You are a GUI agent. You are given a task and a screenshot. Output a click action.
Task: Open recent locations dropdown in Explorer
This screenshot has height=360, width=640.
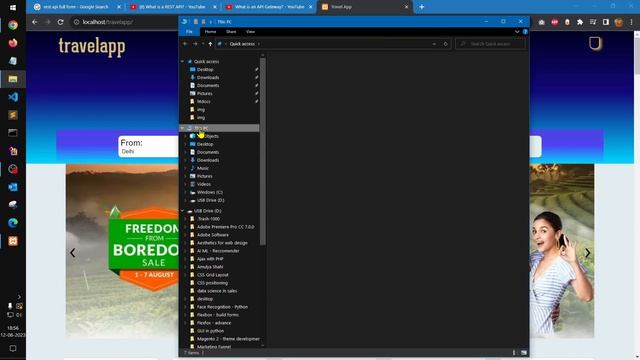pyautogui.click(x=203, y=44)
